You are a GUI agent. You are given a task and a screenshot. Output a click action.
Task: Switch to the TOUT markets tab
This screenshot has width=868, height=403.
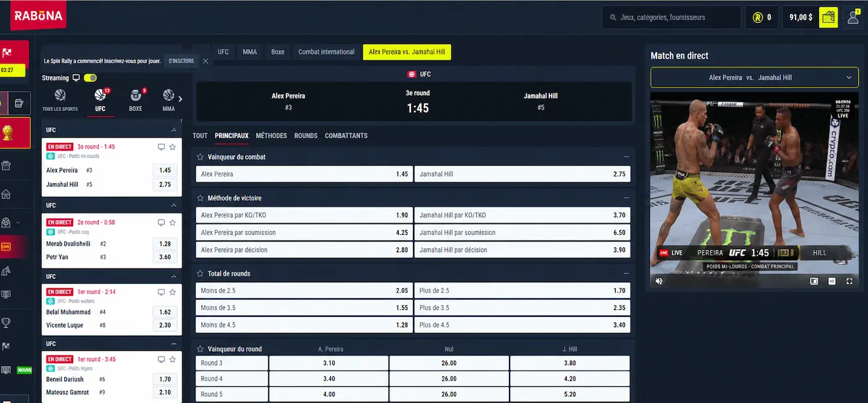[200, 136]
